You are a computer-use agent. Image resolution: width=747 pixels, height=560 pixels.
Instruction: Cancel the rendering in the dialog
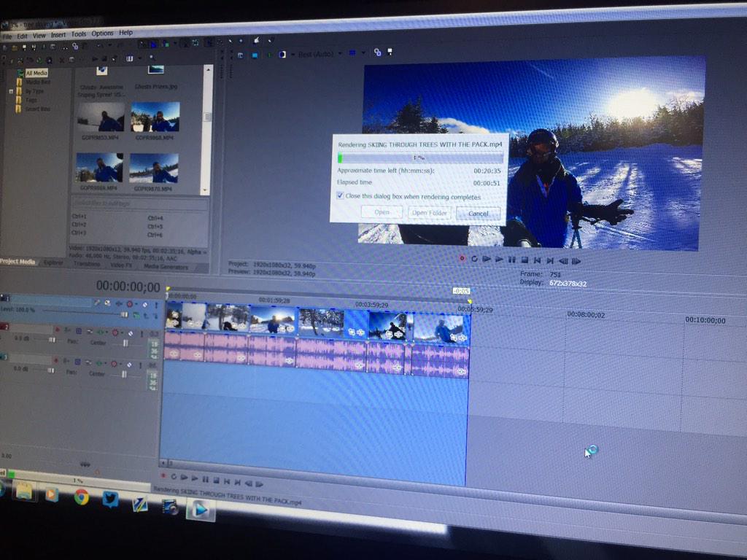(479, 214)
